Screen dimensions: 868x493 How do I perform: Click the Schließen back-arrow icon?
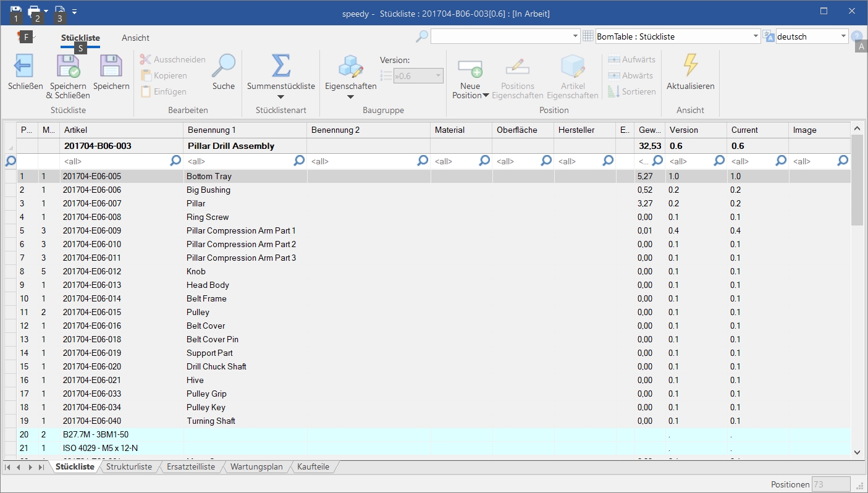pos(25,66)
